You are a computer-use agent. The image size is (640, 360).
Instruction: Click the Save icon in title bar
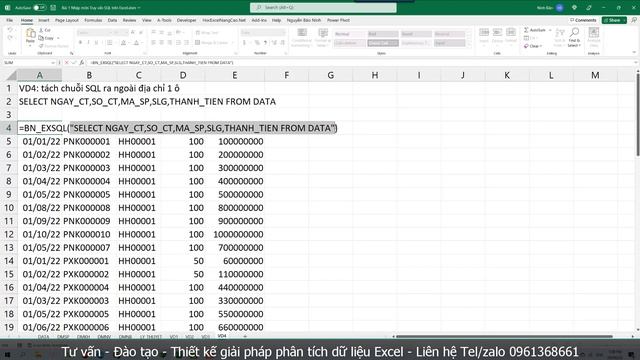point(53,8)
